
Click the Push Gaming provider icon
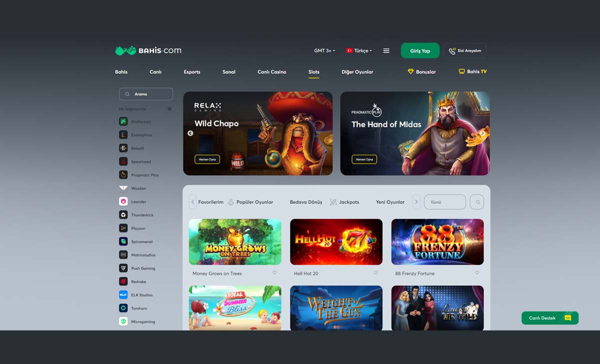tap(123, 268)
